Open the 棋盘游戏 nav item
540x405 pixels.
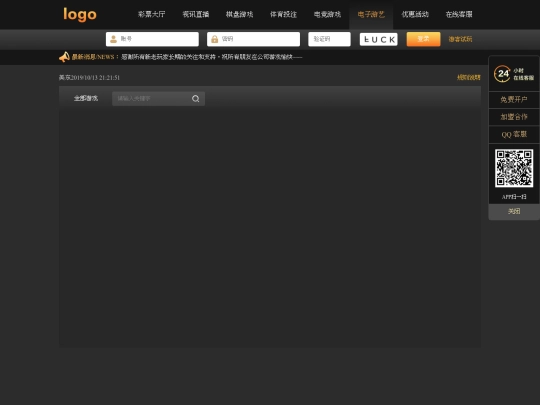239,14
